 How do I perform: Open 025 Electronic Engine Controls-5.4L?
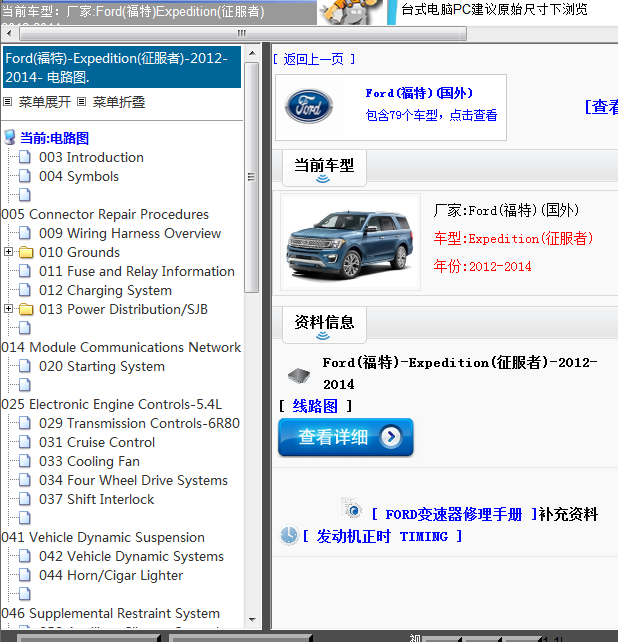(x=111, y=404)
